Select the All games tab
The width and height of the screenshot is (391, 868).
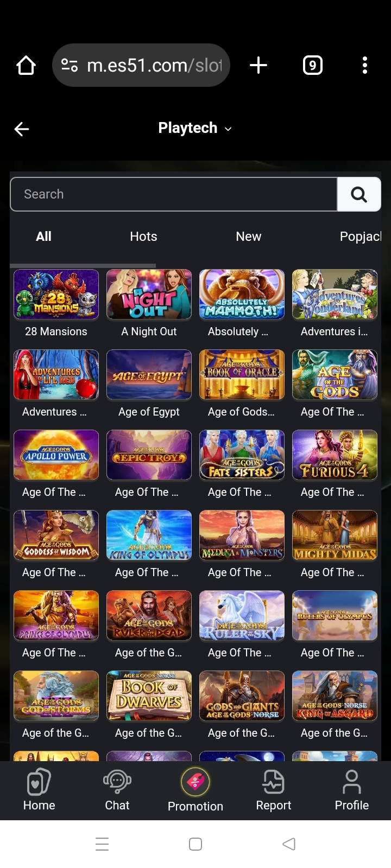pos(43,237)
